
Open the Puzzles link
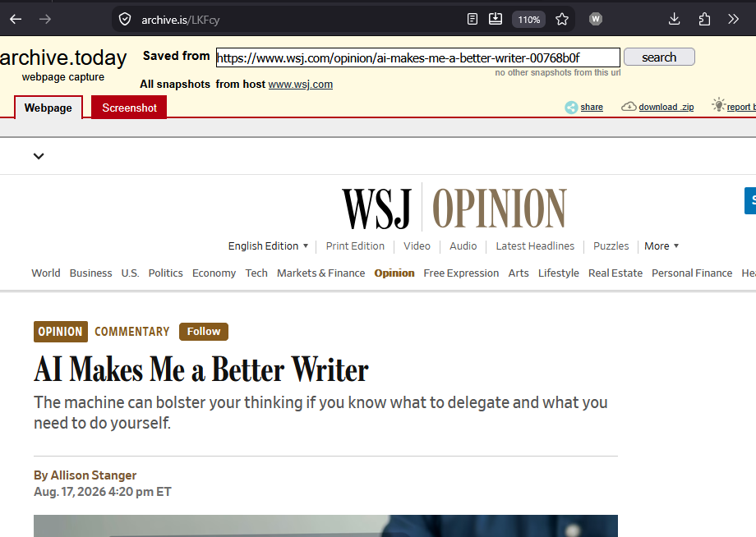tap(611, 246)
